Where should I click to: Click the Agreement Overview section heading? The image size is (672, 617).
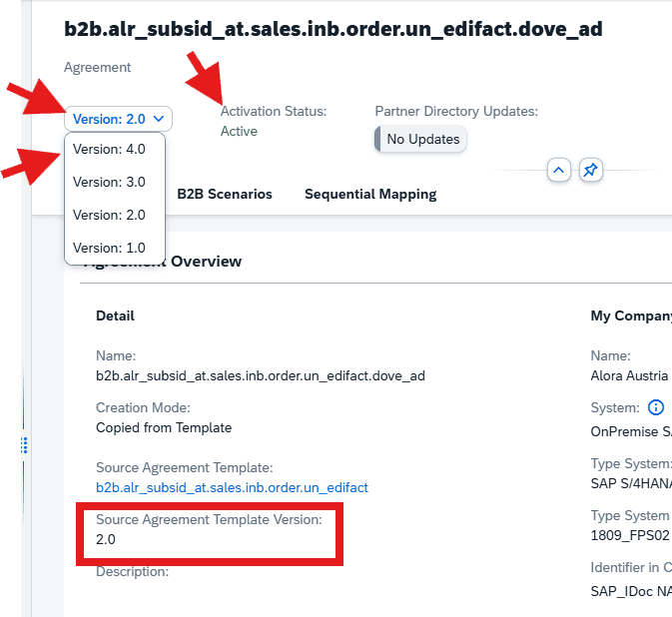(x=163, y=262)
